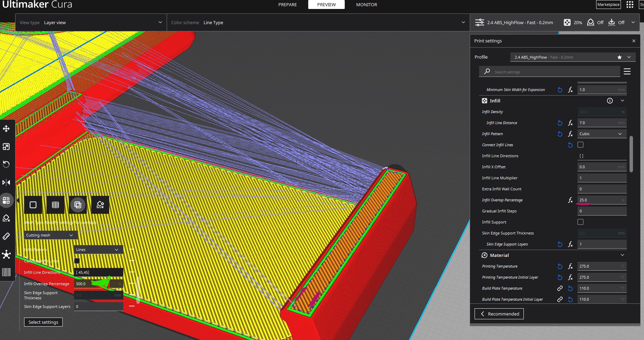Screen dimensions: 644x340
Task: Select the Support Blocker tool
Action: tap(6, 218)
